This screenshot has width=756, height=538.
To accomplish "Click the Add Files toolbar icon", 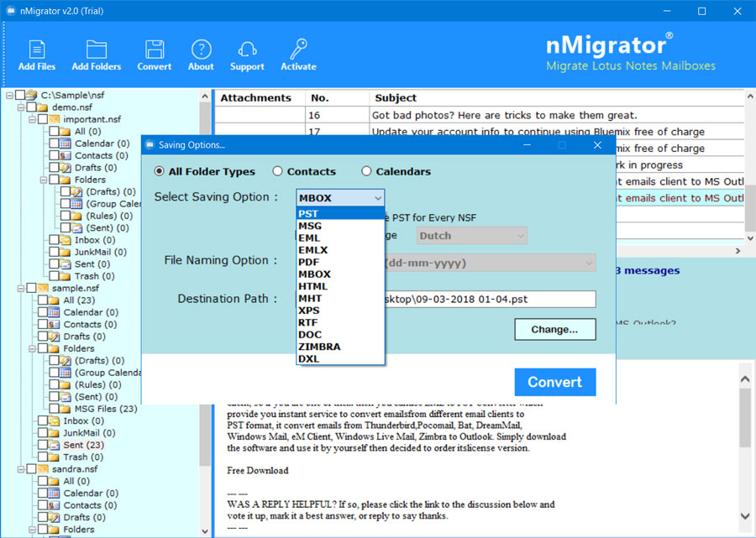I will pos(37,50).
